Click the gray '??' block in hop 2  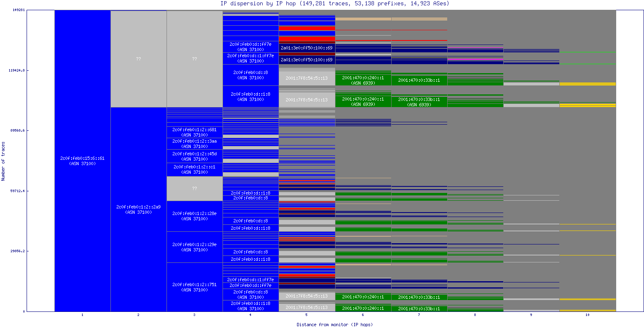pos(139,59)
